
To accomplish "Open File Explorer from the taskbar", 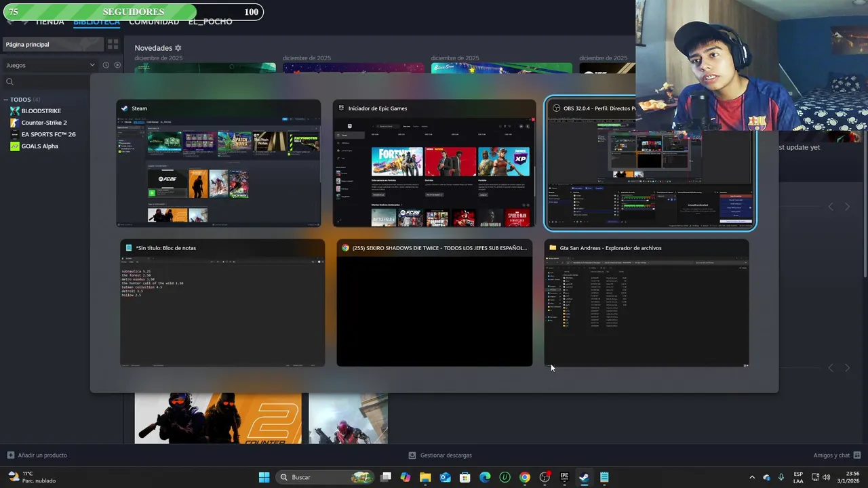I will (425, 477).
